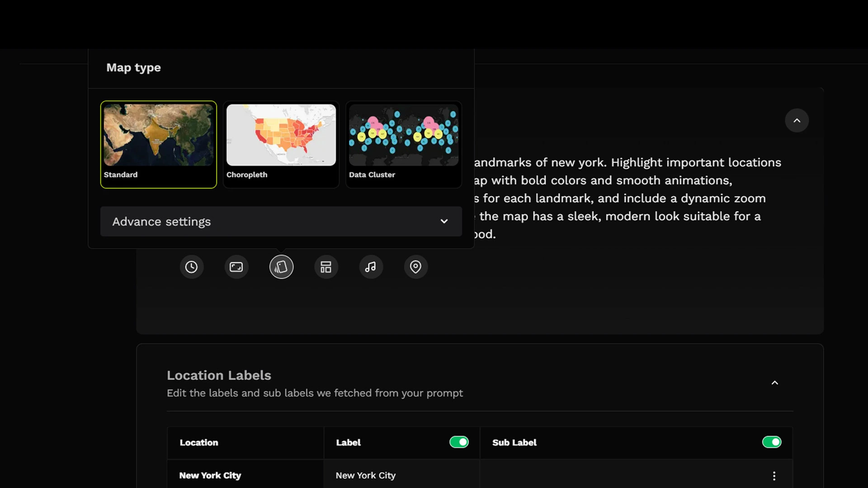Open the layout template icon

click(326, 267)
